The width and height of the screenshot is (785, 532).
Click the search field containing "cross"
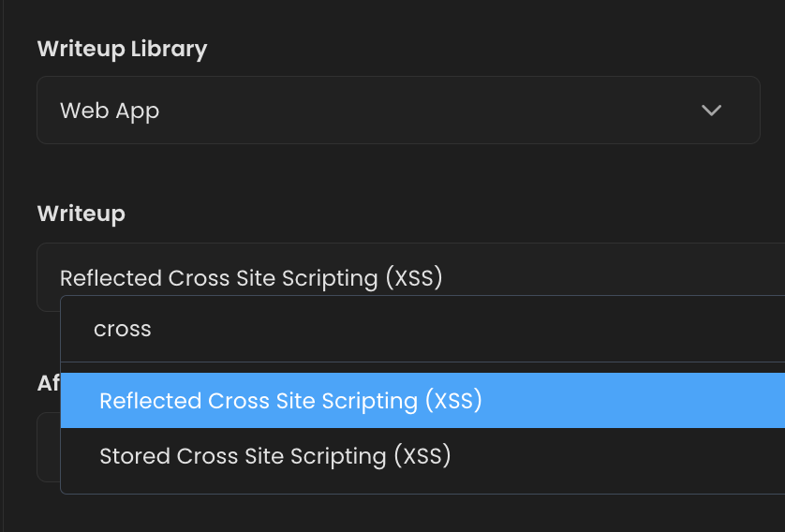click(x=422, y=330)
